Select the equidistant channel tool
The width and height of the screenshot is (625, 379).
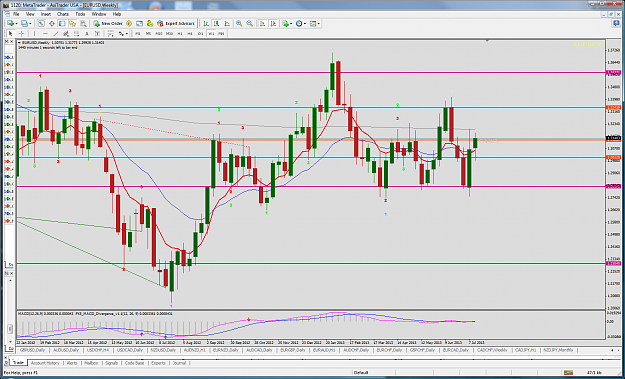66,33
